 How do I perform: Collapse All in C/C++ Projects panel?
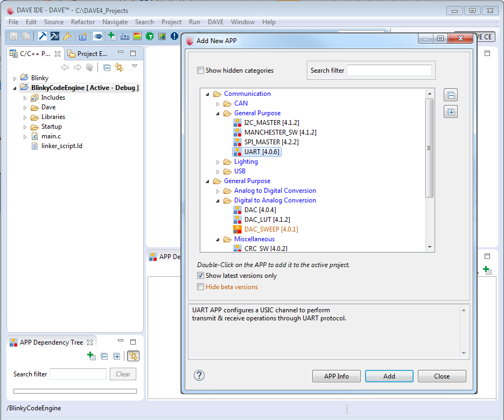pos(107,67)
